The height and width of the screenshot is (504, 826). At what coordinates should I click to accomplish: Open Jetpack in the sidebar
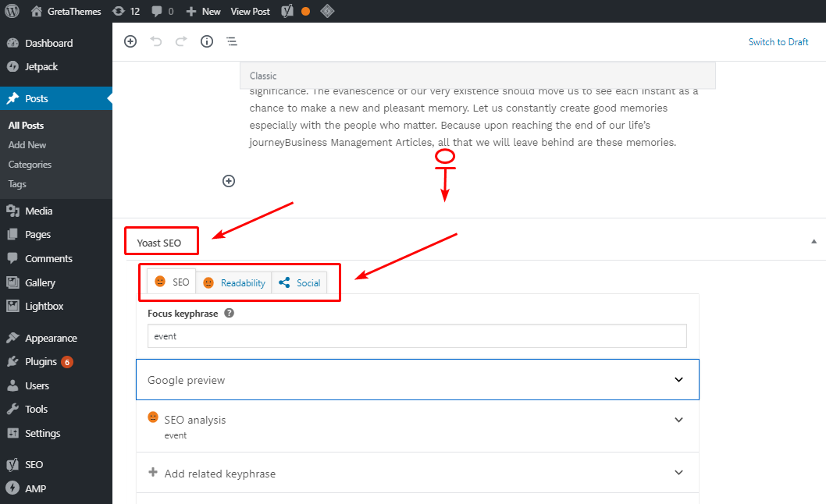(56, 67)
